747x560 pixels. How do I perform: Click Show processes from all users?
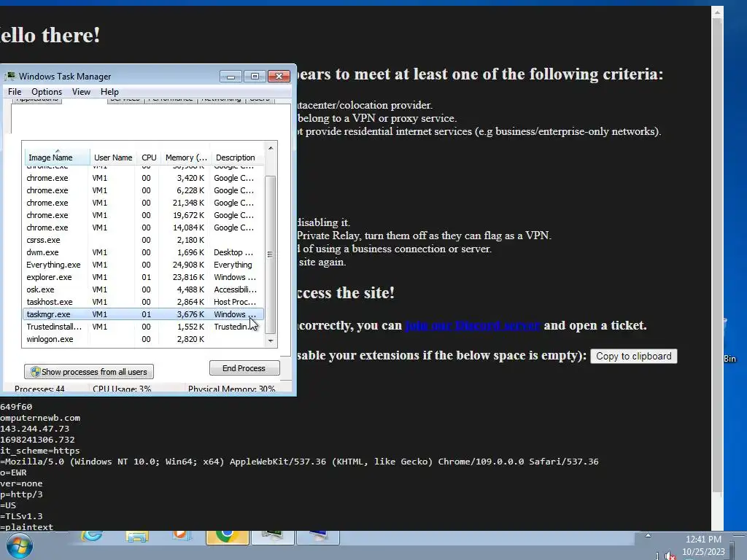point(88,371)
